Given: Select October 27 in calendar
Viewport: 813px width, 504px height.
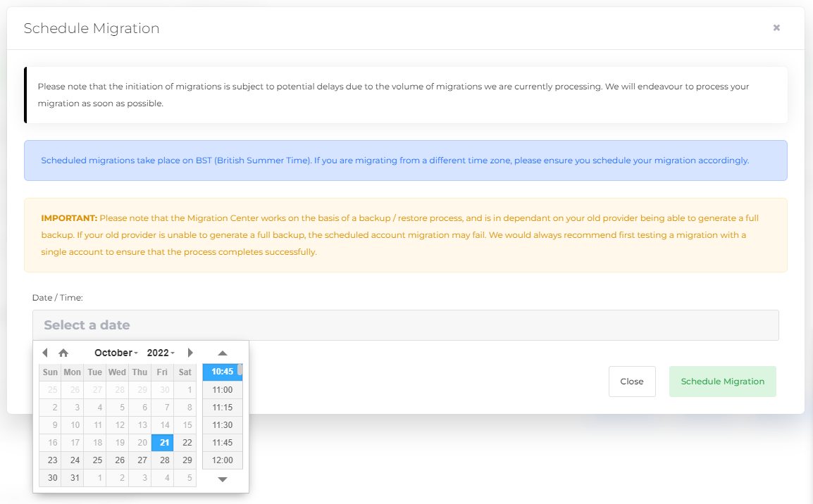Looking at the screenshot, I should pos(140,460).
